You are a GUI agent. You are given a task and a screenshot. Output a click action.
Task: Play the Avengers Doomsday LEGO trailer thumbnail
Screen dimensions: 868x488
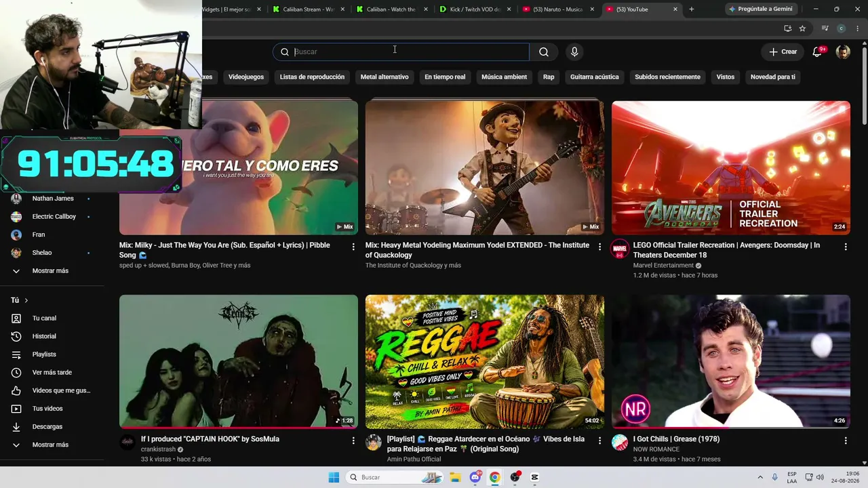[731, 168]
